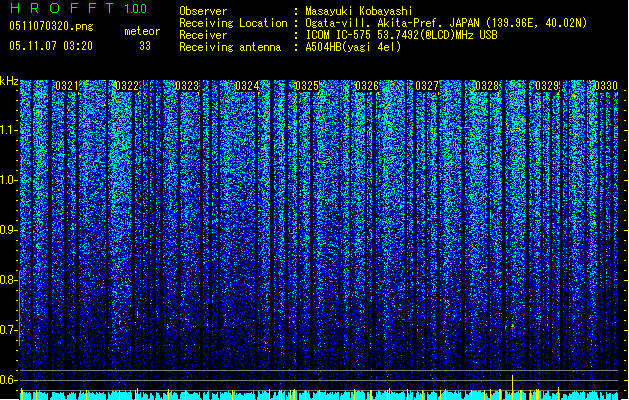Click the 0321 time marker

(x=67, y=86)
